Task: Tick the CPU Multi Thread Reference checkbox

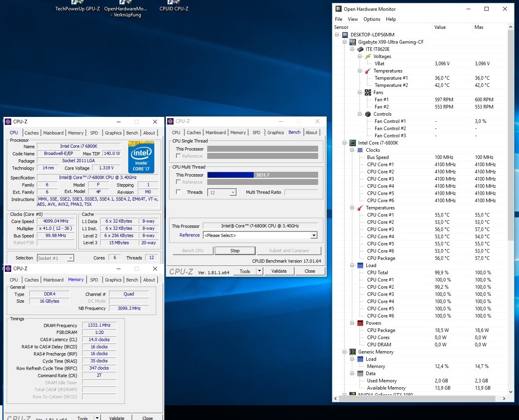Action: (x=178, y=182)
